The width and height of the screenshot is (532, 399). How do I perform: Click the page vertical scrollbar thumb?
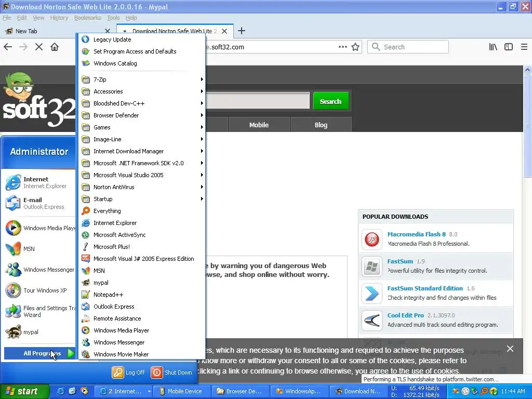click(527, 126)
